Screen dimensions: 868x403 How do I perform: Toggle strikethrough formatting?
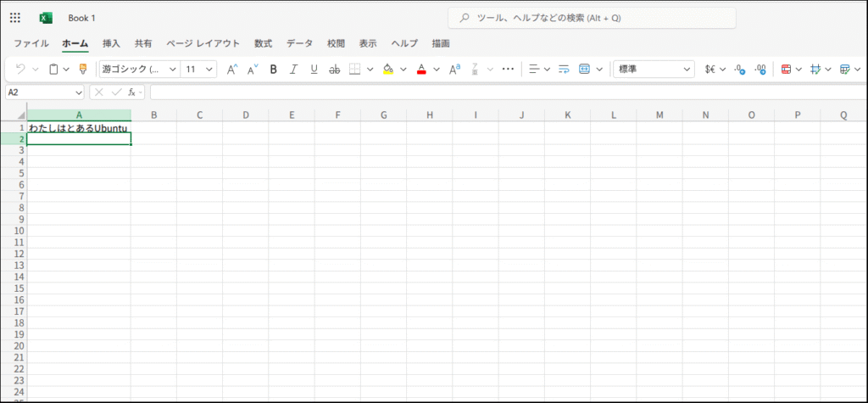click(334, 70)
